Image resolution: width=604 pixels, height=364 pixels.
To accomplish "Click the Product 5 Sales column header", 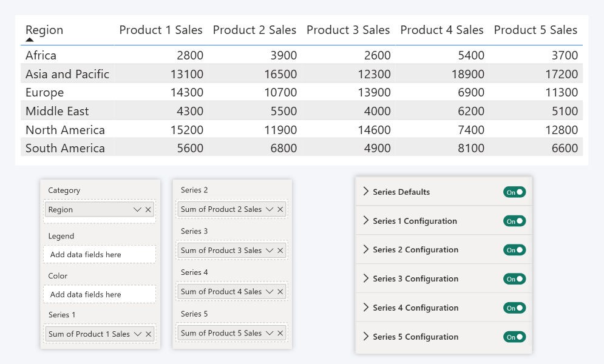I will 535,30.
